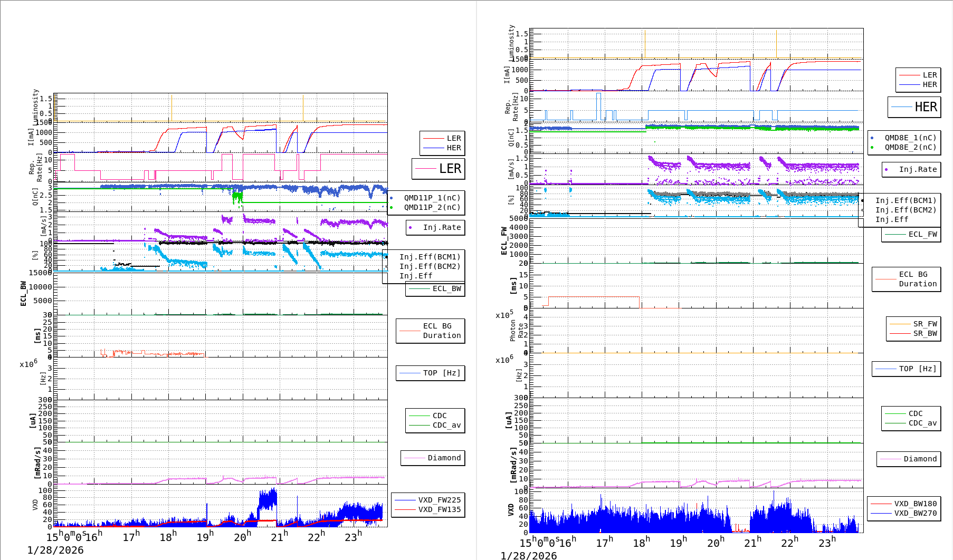Image resolution: width=953 pixels, height=560 pixels.
Task: Select CDC_av legend in the left panel
Action: point(446,426)
